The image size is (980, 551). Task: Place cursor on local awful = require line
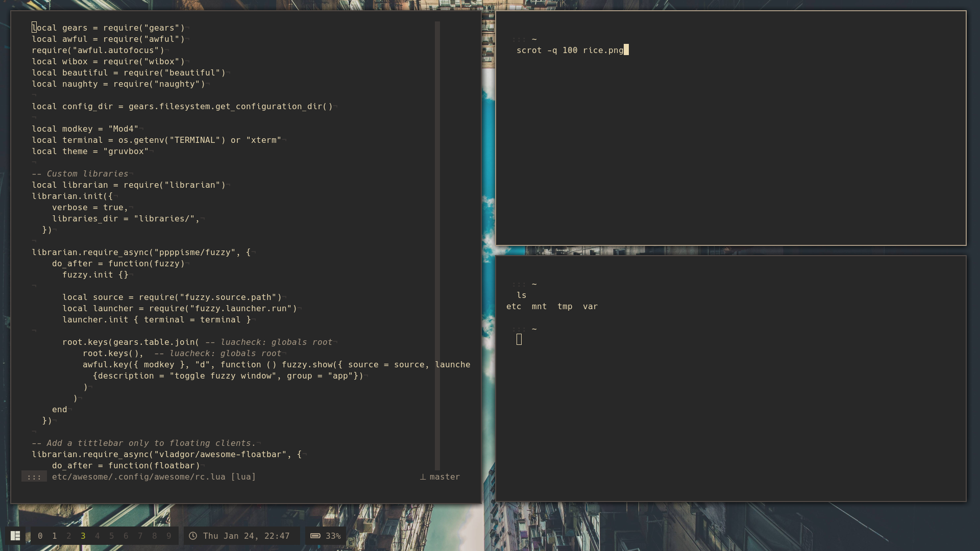(108, 39)
